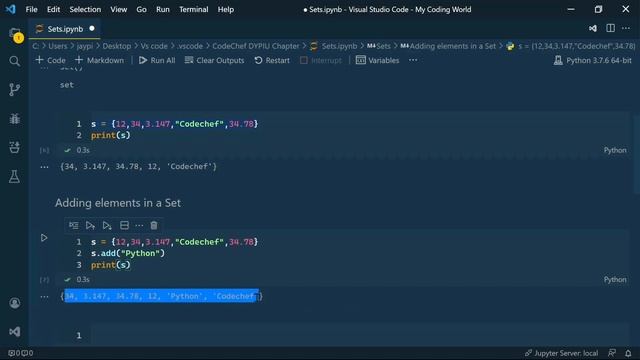640x360 pixels.
Task: Click the feedback icon in status bar
Action: click(612, 353)
